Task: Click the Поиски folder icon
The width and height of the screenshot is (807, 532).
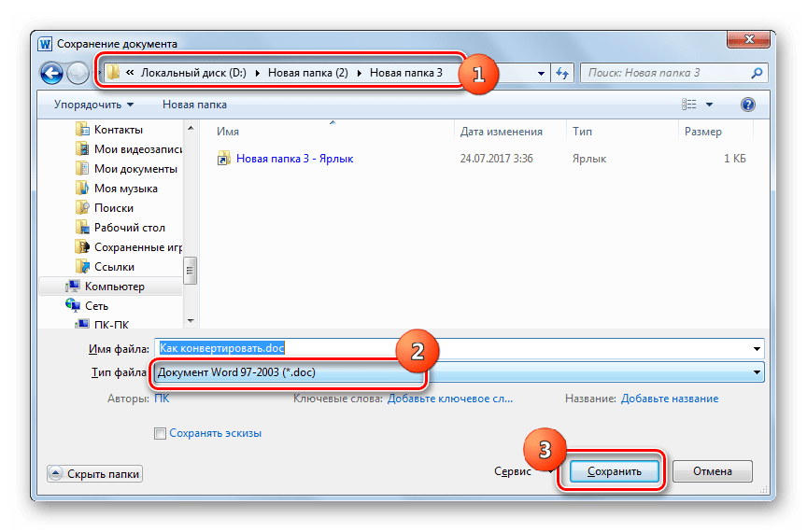Action: [x=82, y=207]
